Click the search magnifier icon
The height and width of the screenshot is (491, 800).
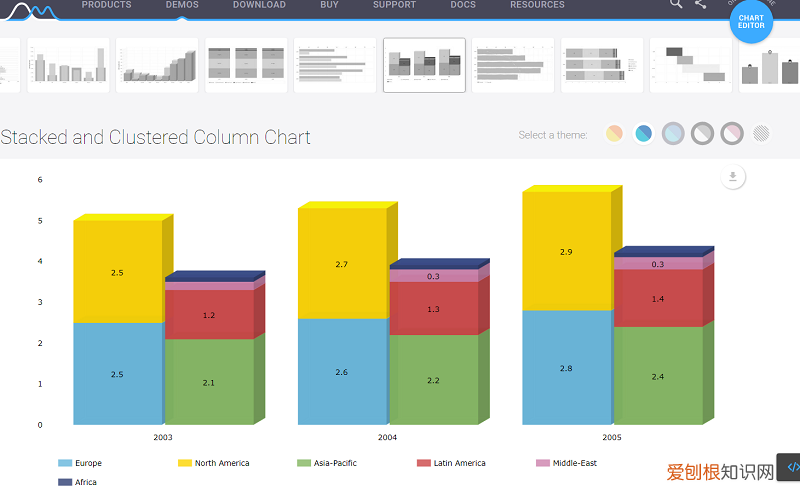click(x=676, y=4)
